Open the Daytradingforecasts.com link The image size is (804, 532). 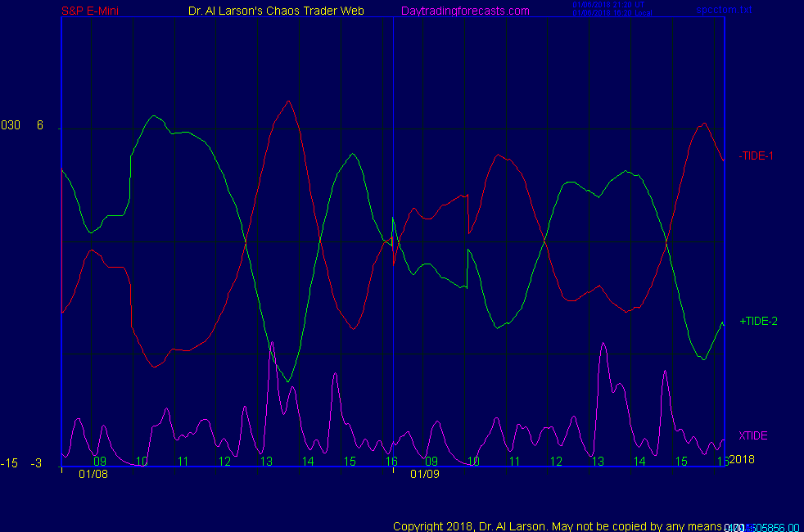465,11
